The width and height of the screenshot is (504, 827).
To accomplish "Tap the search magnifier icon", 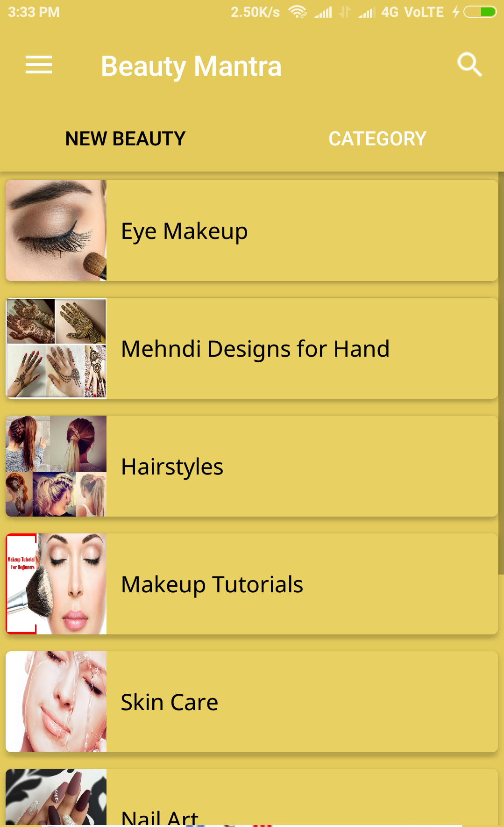I will (469, 65).
